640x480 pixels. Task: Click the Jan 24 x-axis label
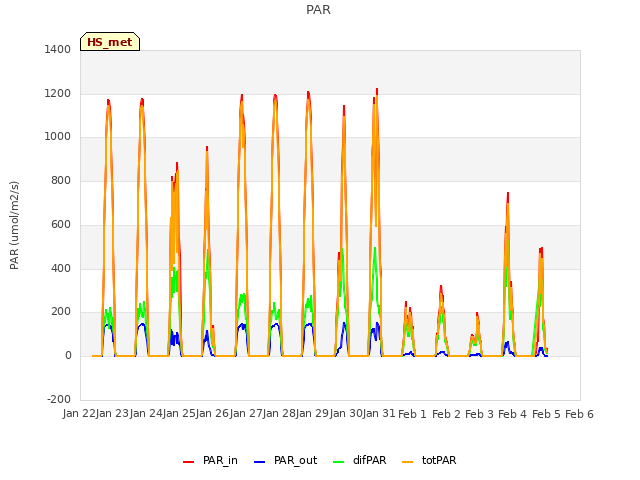146,413
